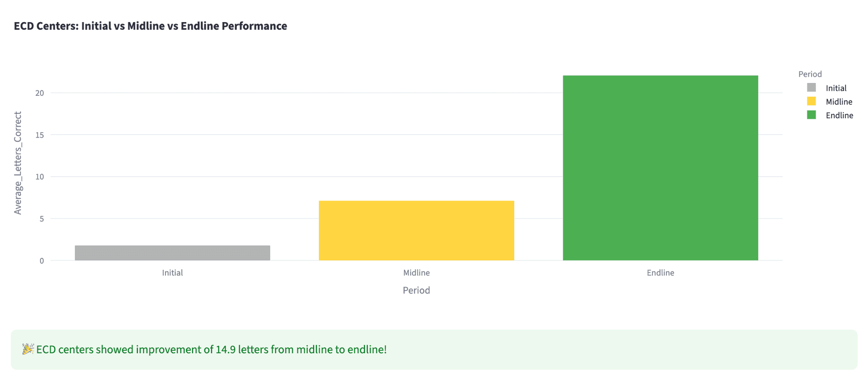Click the yellow Midline legend swatch
868x379 pixels.
[x=811, y=101]
